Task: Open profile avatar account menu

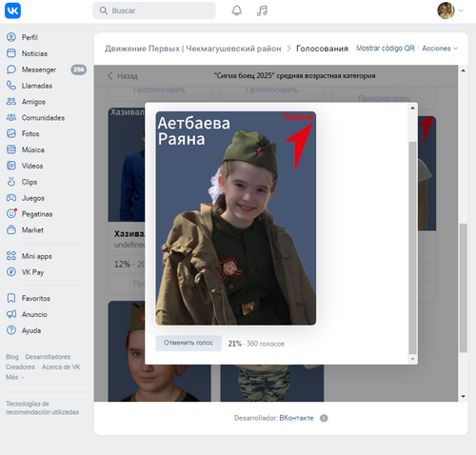Action: [450, 10]
